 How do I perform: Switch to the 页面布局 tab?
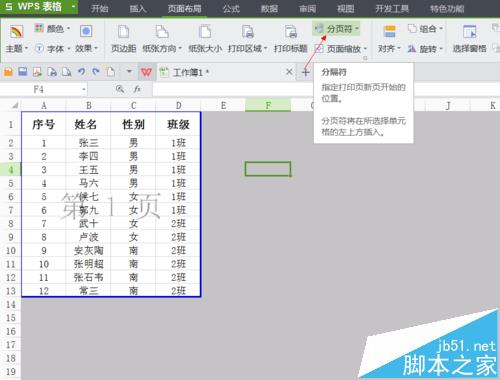pyautogui.click(x=184, y=8)
